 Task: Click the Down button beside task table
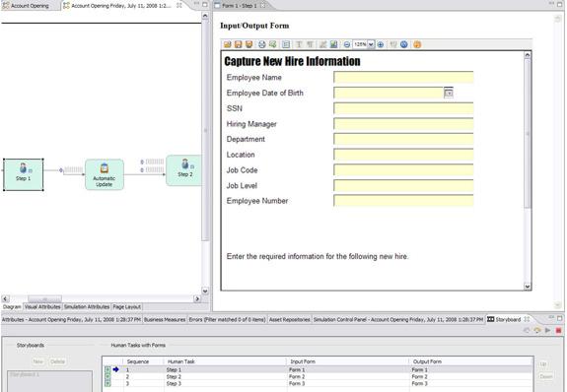click(x=545, y=376)
